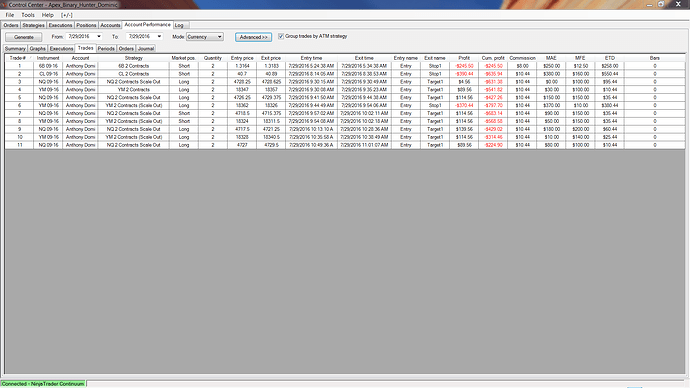Image resolution: width=690 pixels, height=388 pixels.
Task: Open the Tools menu
Action: [28, 15]
